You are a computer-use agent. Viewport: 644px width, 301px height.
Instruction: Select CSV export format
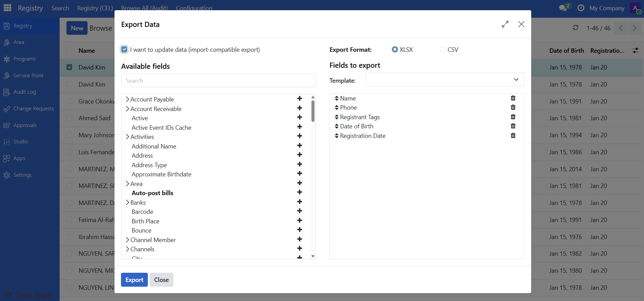pyautogui.click(x=443, y=49)
